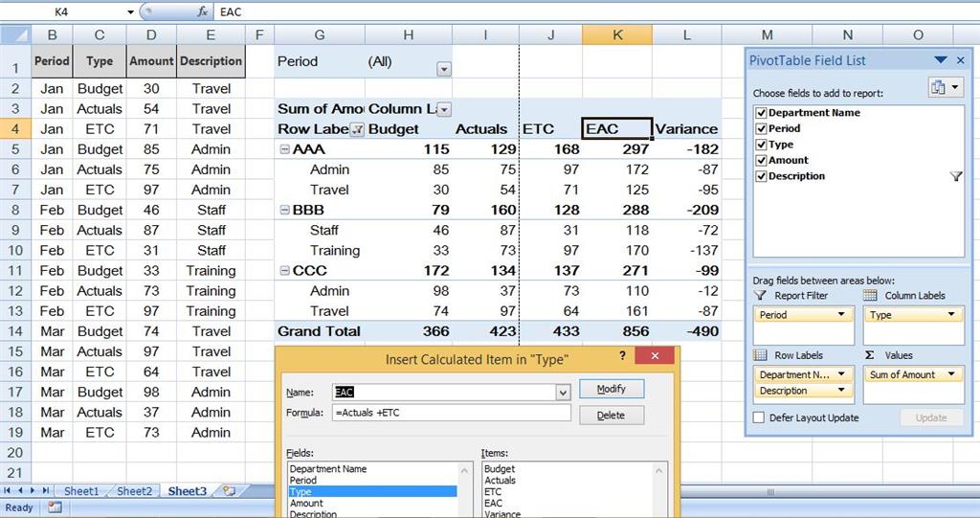980x518 pixels.
Task: Click the macro record status bar icon
Action: click(55, 507)
